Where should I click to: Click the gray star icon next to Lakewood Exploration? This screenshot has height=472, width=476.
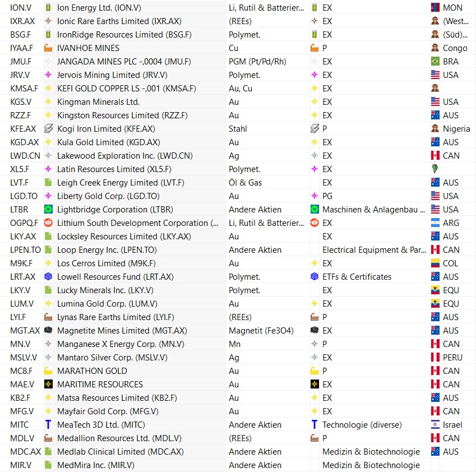(48, 155)
